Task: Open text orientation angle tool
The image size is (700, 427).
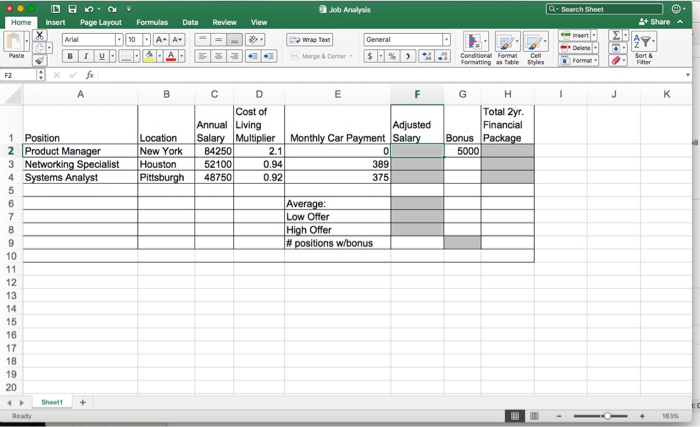Action: point(253,40)
